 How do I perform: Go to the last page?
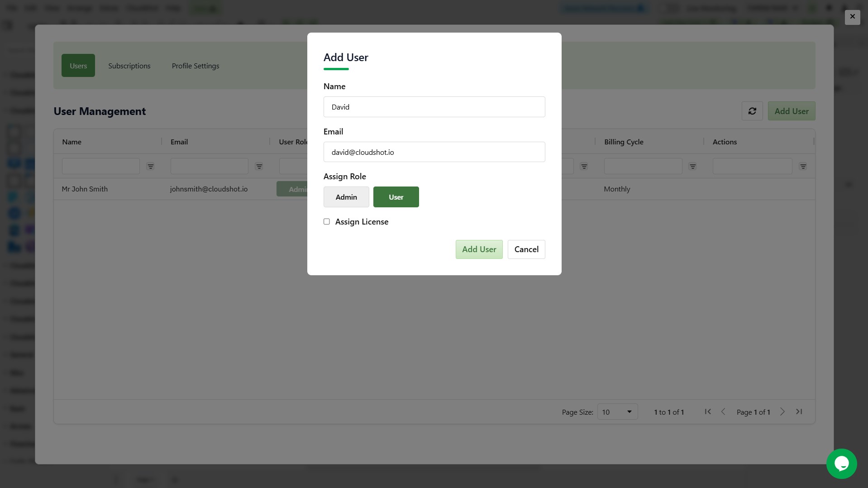[x=799, y=411]
